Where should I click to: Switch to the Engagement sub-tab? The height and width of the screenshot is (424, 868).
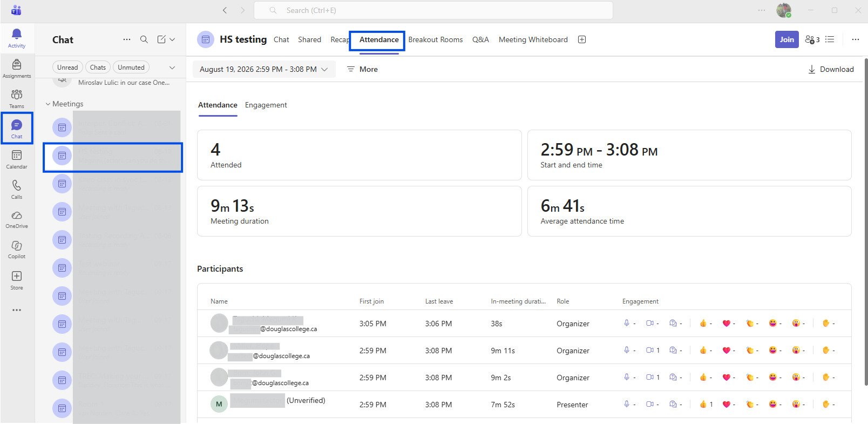[266, 105]
